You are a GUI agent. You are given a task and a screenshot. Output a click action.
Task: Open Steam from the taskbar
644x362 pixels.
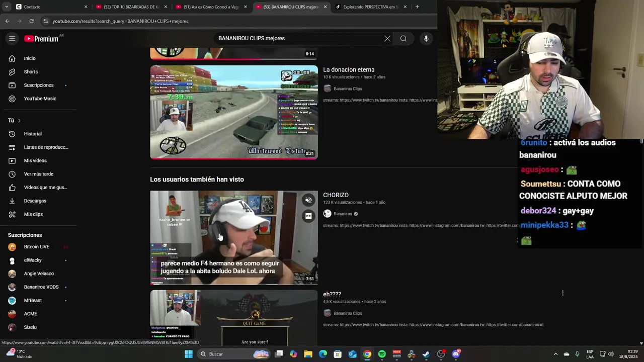pos(426,354)
